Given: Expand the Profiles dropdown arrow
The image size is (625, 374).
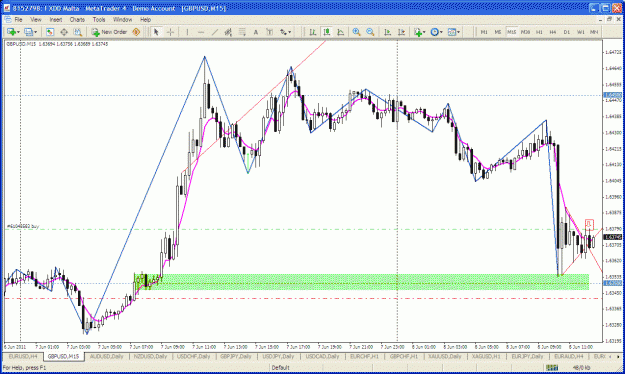Looking at the screenshot, I should pyautogui.click(x=35, y=32).
